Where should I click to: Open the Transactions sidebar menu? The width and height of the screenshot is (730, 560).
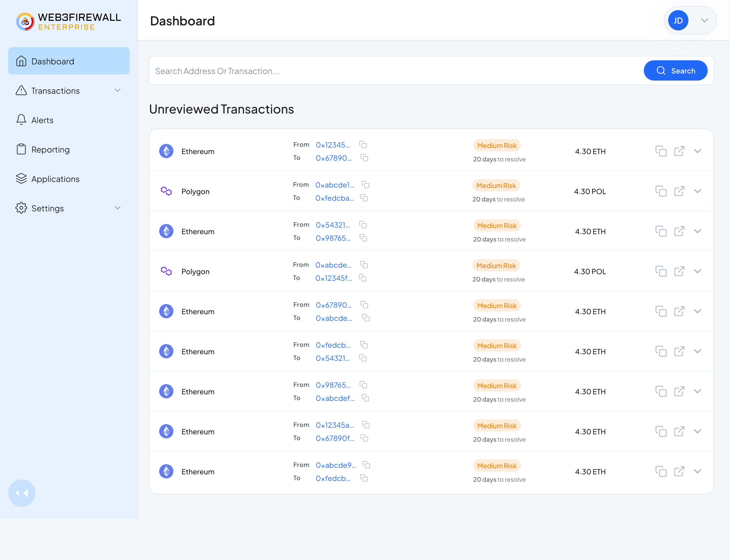[x=69, y=91]
